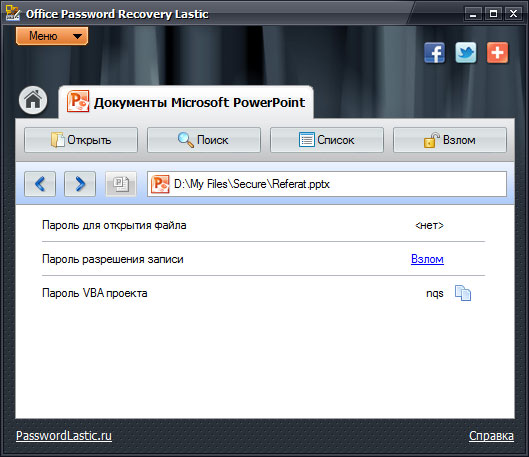Open Справка help link
Image resolution: width=529 pixels, height=457 pixels.
[x=491, y=436]
